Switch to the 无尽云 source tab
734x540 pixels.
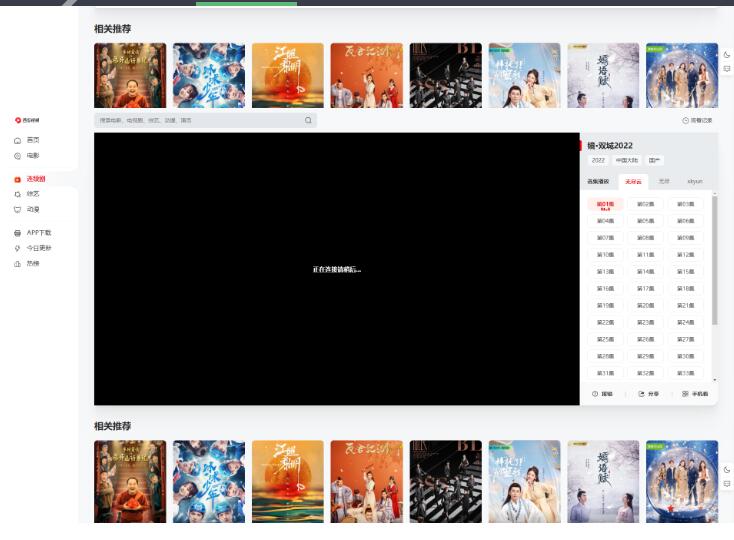tap(634, 182)
